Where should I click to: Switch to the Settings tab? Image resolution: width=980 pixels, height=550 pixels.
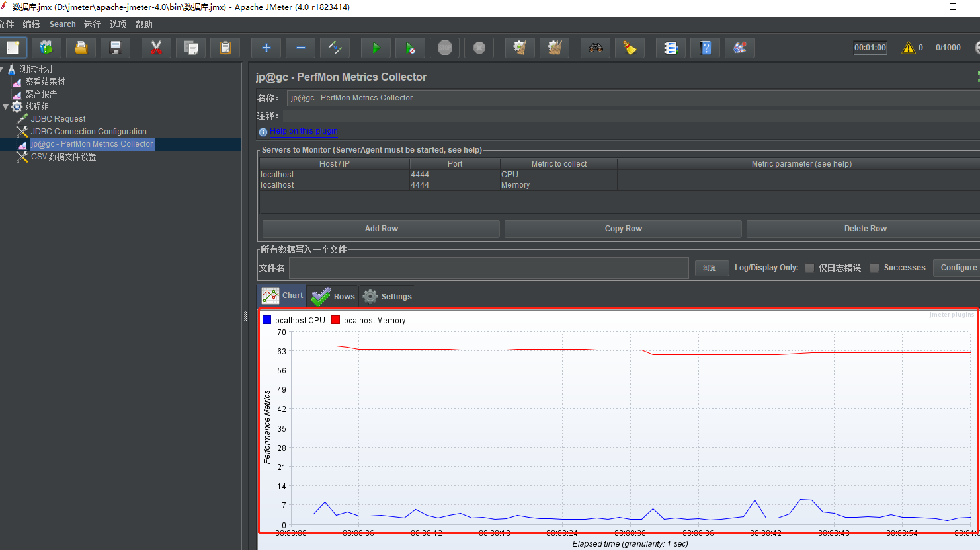pos(387,296)
